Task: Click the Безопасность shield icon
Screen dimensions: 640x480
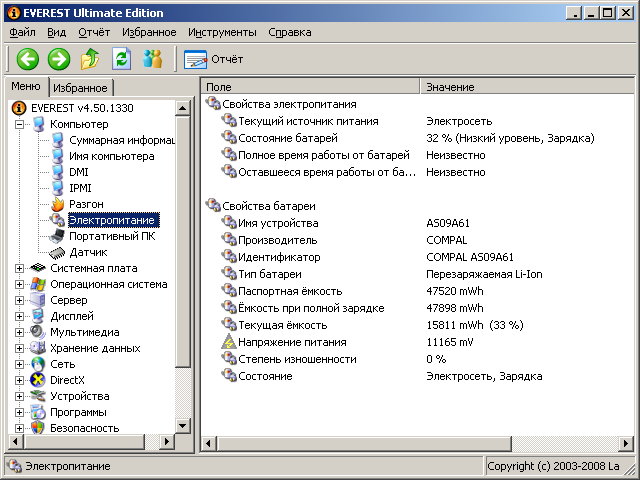Action: tap(38, 428)
